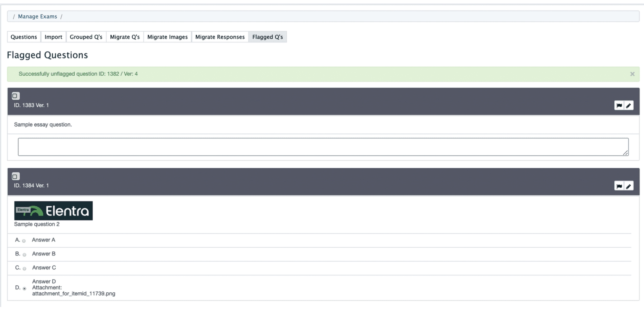Go to the Migrate Q's tab
This screenshot has width=644, height=317.
[125, 37]
